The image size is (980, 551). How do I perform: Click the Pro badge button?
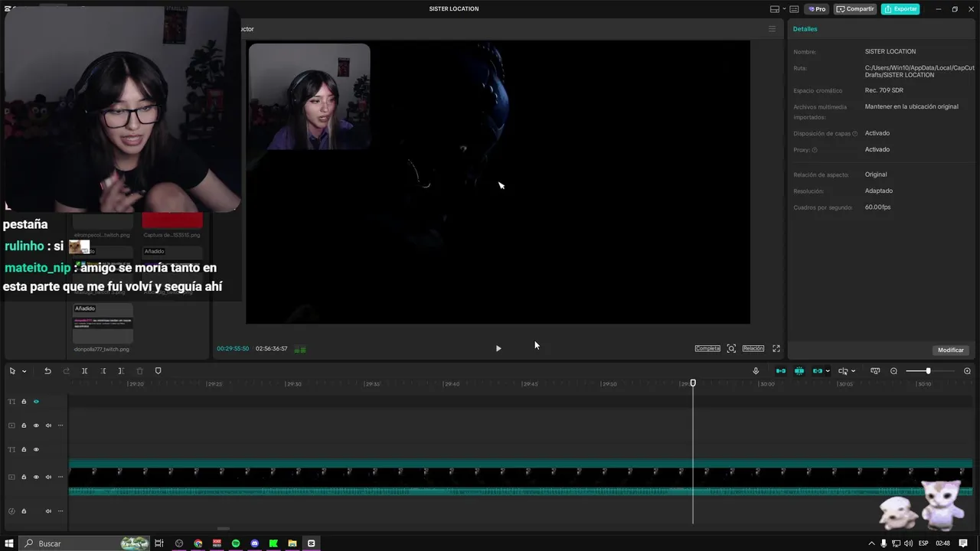click(x=818, y=9)
